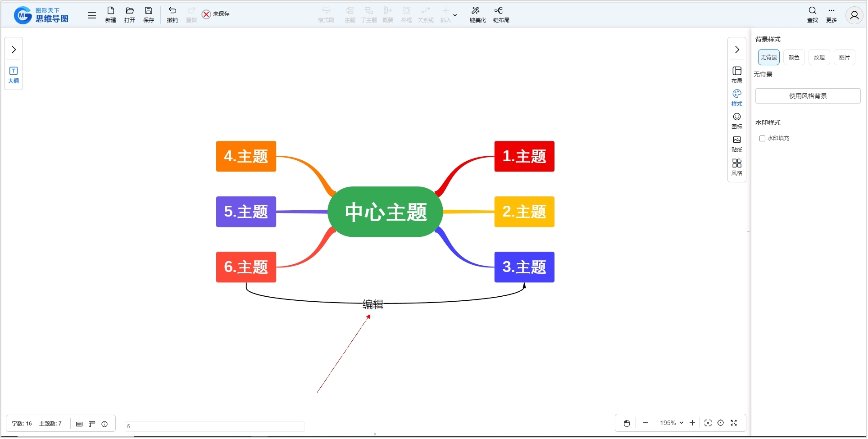The height and width of the screenshot is (439, 868).
Task: Click the fit-to-screen icon
Action: pos(708,423)
